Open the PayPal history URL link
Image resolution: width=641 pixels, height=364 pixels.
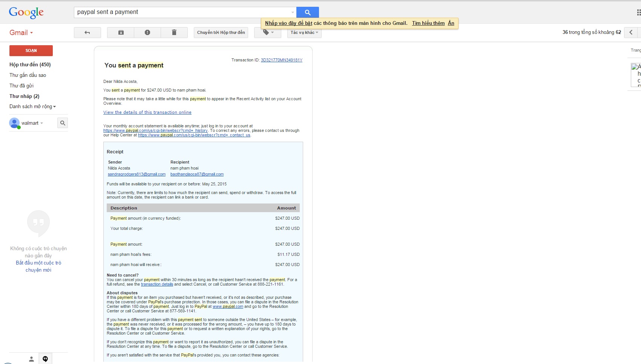pyautogui.click(x=155, y=131)
